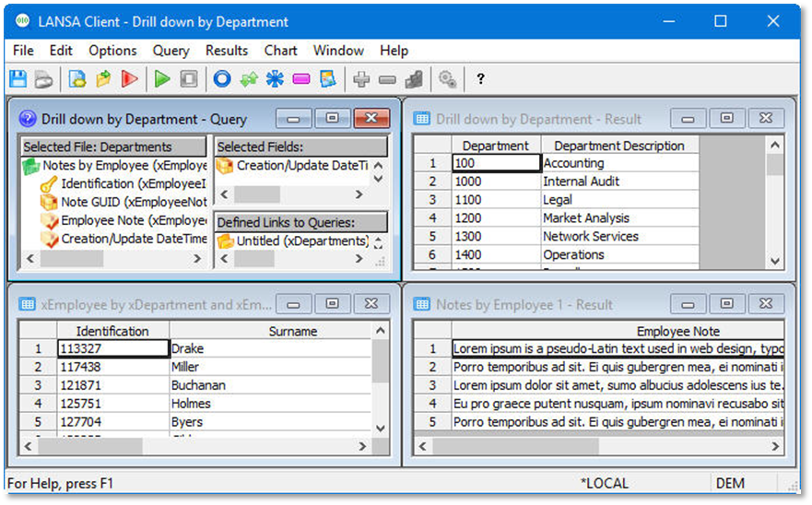Click the gray gears settings toolbar icon

click(447, 79)
